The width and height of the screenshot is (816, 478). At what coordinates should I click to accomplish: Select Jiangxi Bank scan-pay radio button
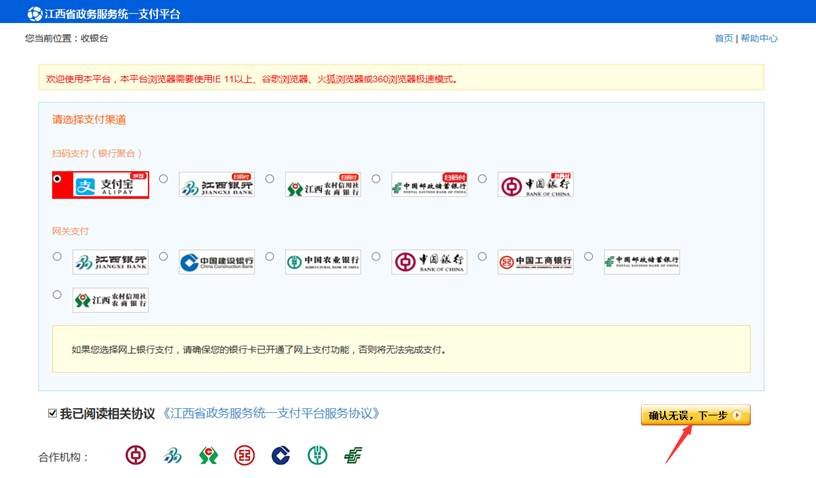coord(163,178)
